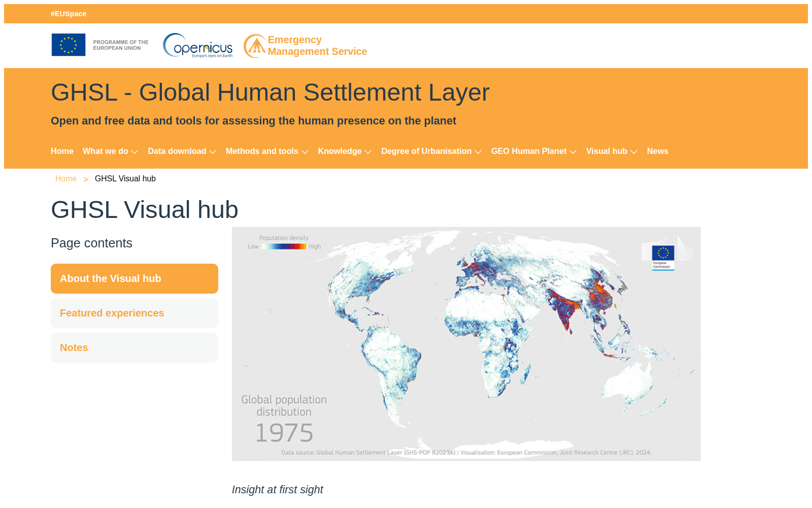812x508 pixels.
Task: Click the Insight at first sight caption
Action: [277, 490]
